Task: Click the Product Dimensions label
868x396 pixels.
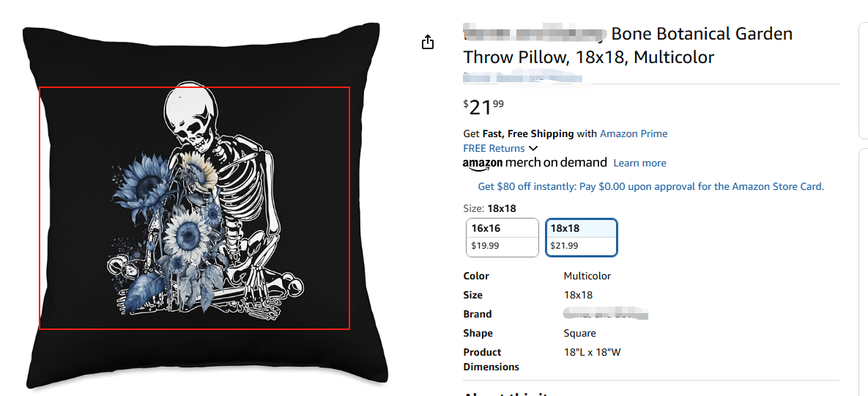Action: [491, 359]
